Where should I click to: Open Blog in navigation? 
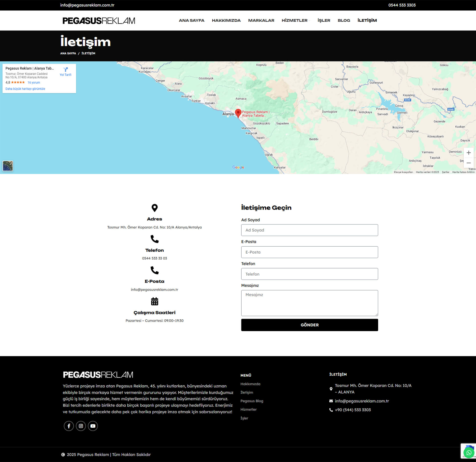coord(344,20)
